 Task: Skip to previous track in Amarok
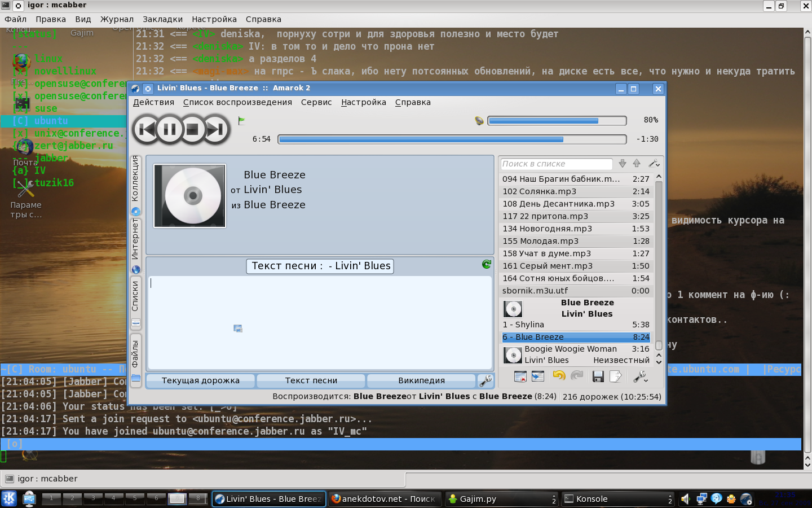tap(146, 129)
